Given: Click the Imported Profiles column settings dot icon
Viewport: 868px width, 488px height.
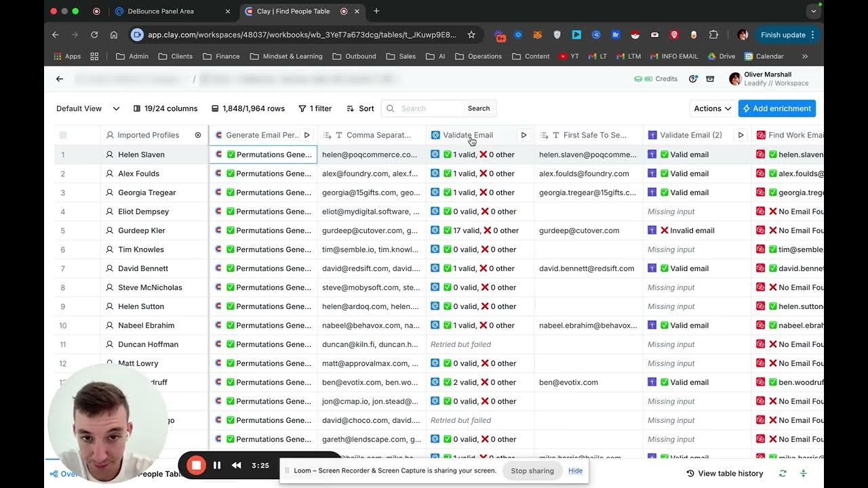Looking at the screenshot, I should (198, 136).
